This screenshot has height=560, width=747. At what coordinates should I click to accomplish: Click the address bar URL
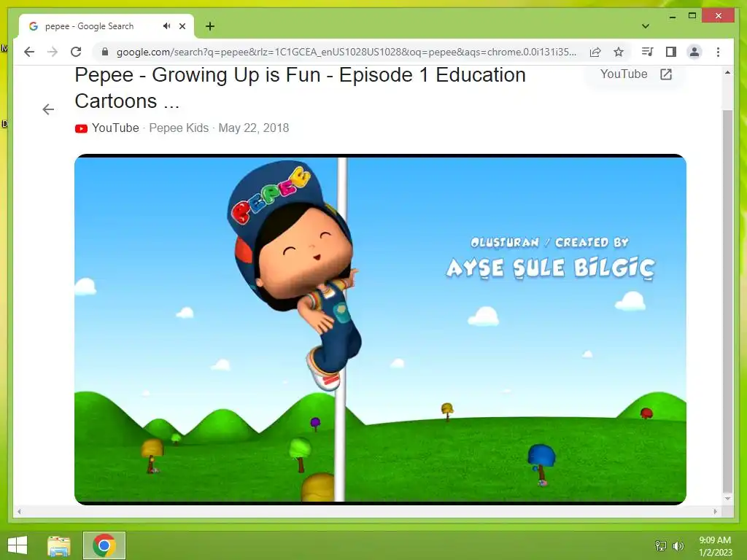(x=347, y=52)
